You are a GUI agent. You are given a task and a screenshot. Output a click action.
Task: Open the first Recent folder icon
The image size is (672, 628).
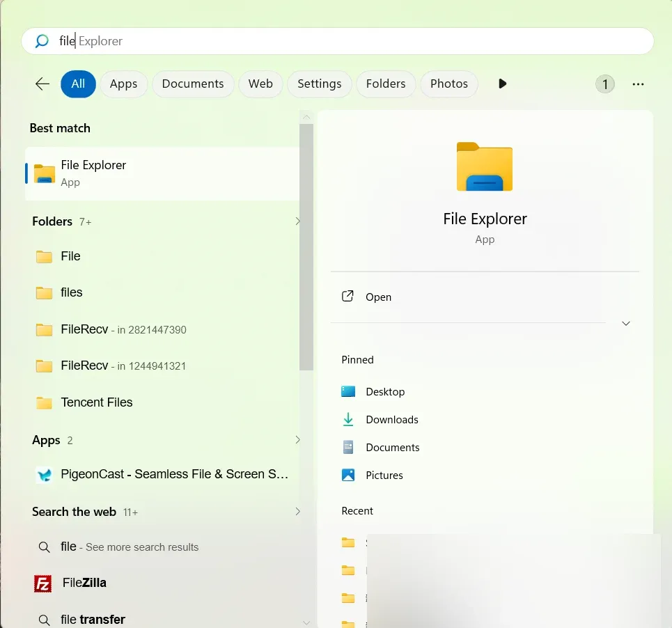[x=348, y=543]
